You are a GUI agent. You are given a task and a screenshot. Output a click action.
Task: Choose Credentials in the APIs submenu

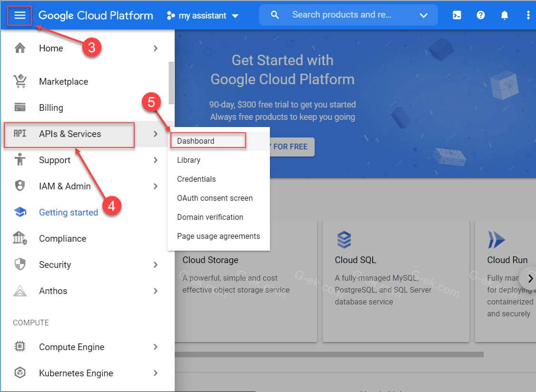[196, 179]
